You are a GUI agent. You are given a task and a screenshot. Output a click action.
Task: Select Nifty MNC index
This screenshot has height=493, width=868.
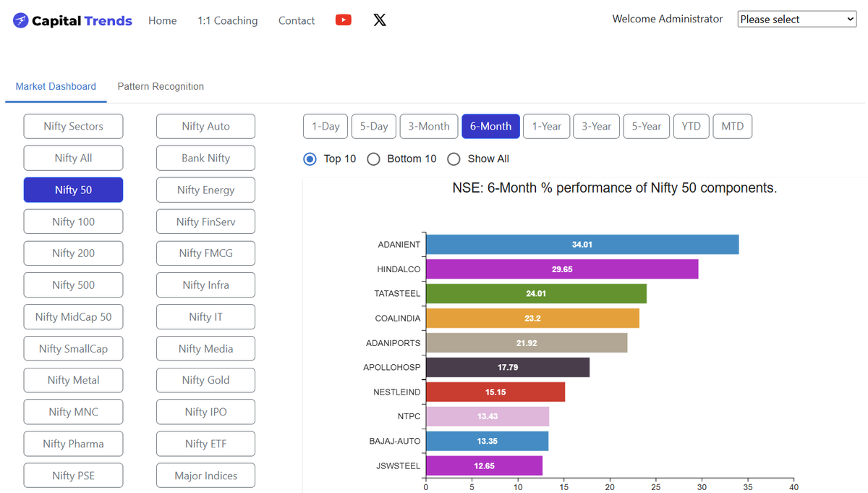coord(73,412)
